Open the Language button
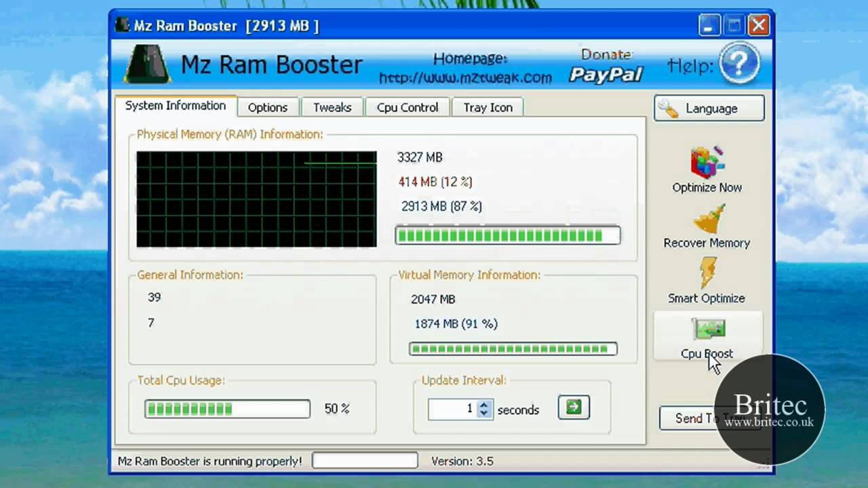868x488 pixels. coord(709,108)
